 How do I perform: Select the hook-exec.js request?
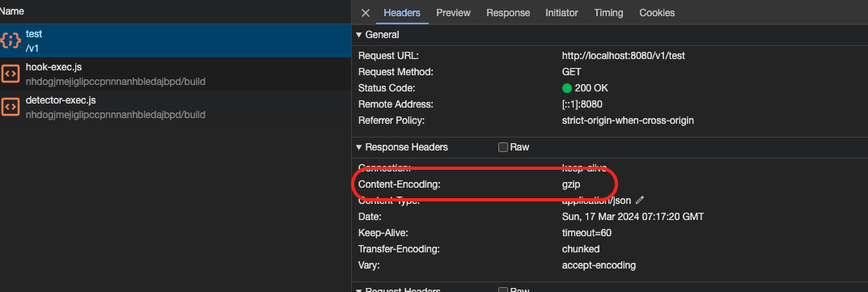click(x=176, y=74)
